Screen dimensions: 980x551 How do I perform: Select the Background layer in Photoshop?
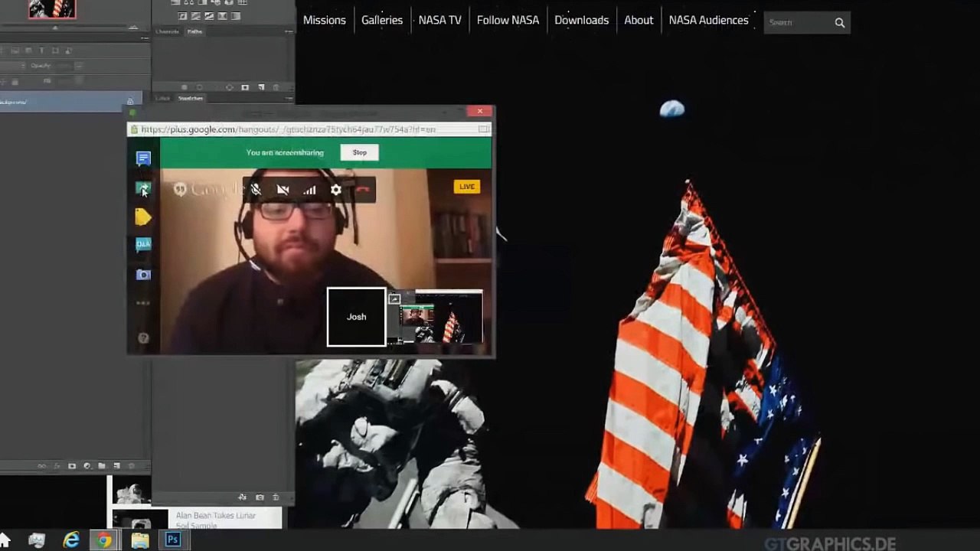(70, 102)
